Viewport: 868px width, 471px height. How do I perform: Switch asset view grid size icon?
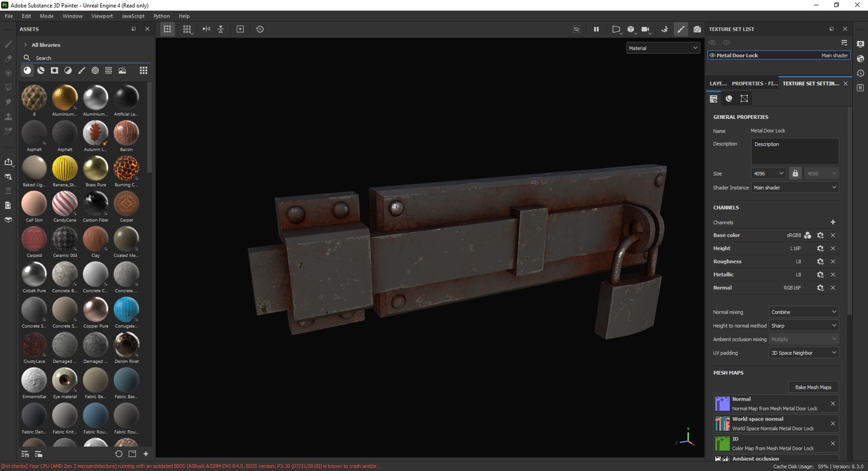pos(144,71)
